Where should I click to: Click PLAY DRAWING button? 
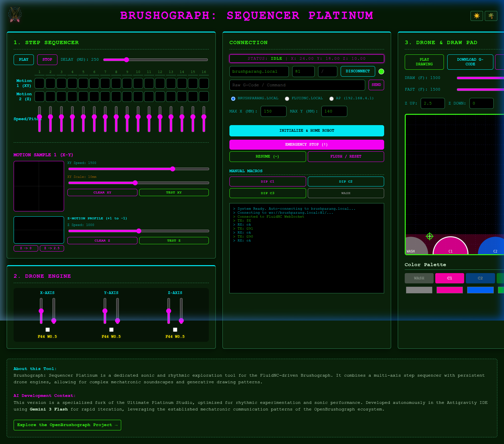click(424, 62)
